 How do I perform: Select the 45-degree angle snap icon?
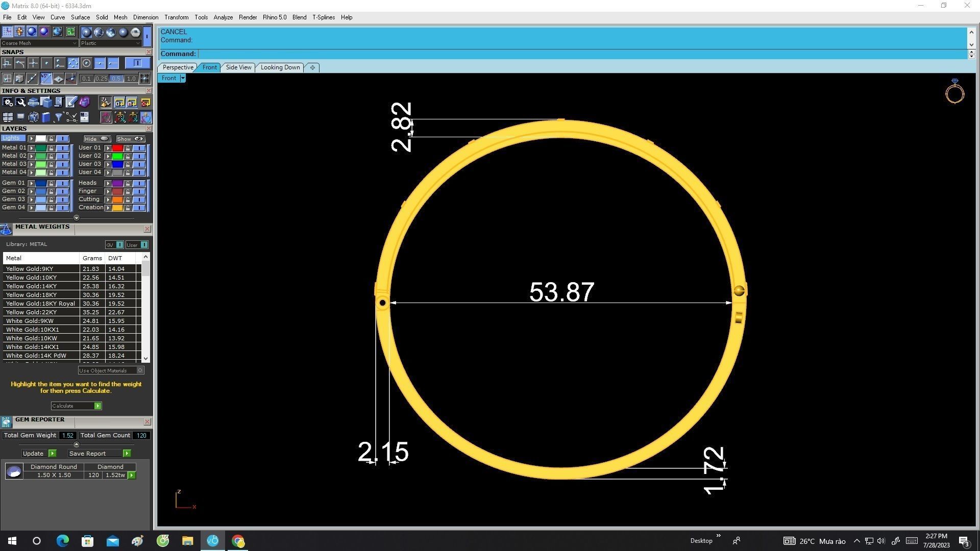coord(46,79)
